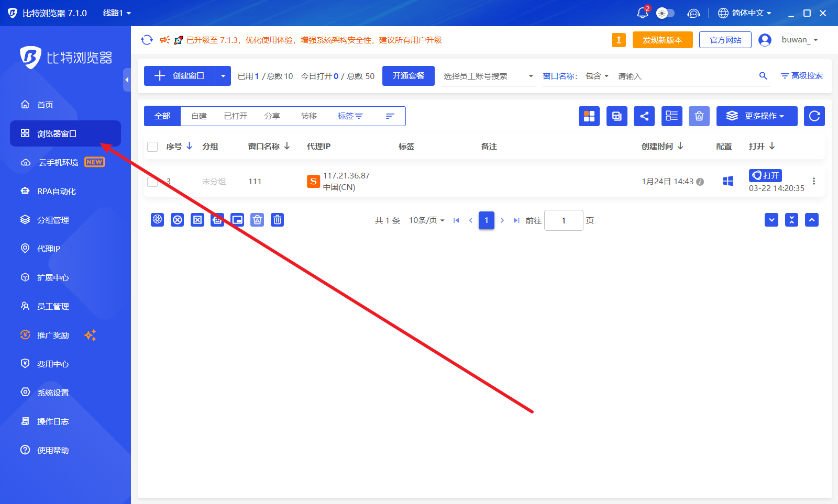Select the 自建 tab
Image resolution: width=838 pixels, height=504 pixels.
(199, 116)
